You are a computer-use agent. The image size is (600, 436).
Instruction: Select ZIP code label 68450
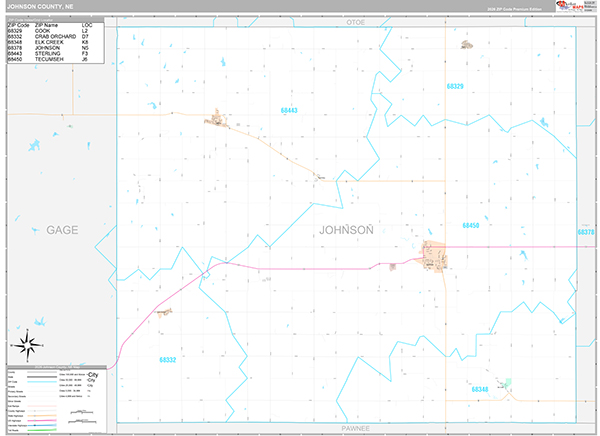pyautogui.click(x=471, y=225)
